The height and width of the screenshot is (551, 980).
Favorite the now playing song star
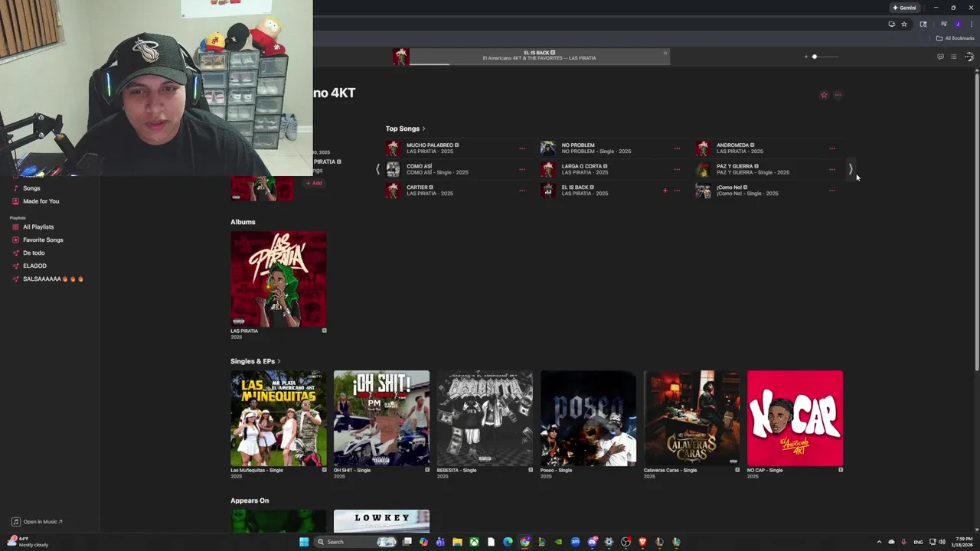point(665,53)
